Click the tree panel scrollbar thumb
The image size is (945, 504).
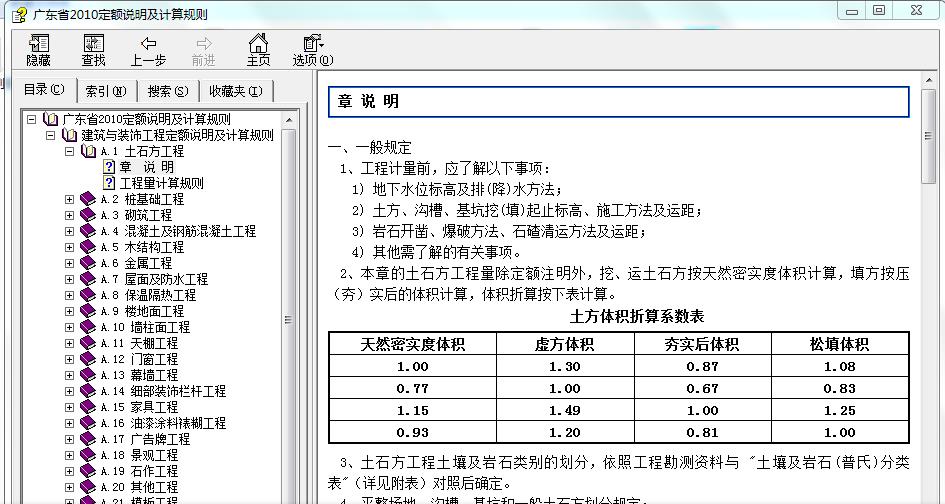click(289, 320)
